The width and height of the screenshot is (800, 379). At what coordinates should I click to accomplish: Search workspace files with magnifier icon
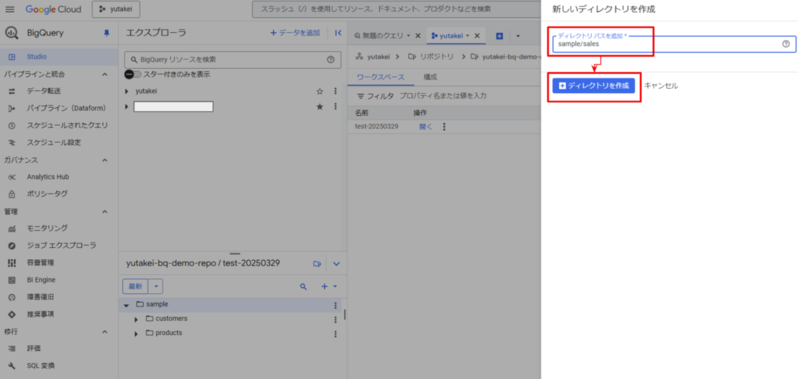(303, 287)
